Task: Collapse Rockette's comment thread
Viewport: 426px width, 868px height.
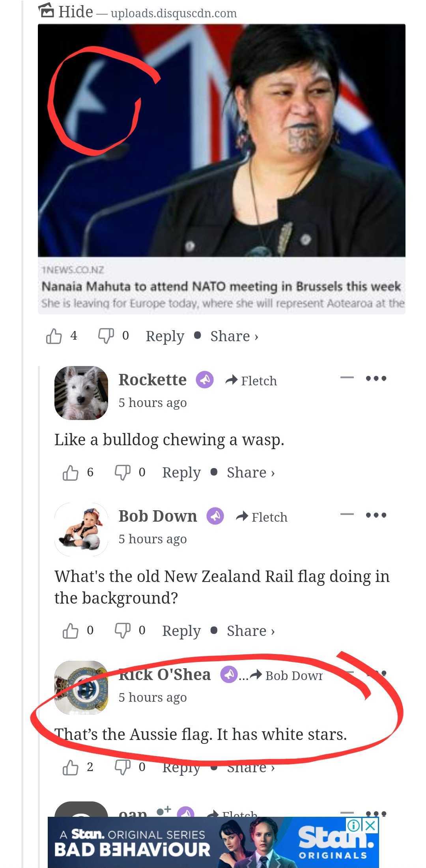Action: point(347,377)
